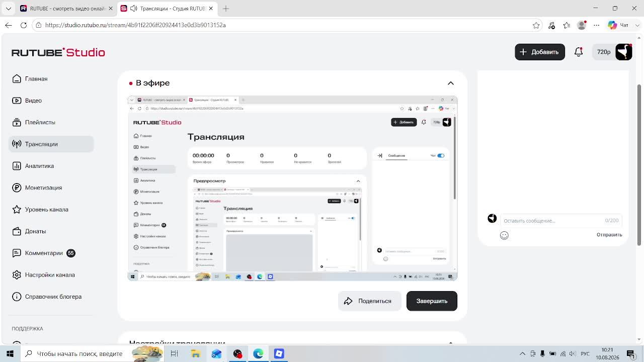Viewport: 644px width, 362px height.
Task: Open notifications bell in Studio header
Action: pos(579,52)
